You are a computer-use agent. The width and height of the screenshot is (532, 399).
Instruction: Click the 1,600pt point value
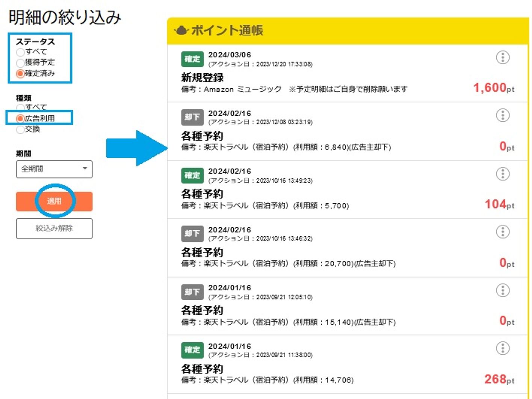494,88
